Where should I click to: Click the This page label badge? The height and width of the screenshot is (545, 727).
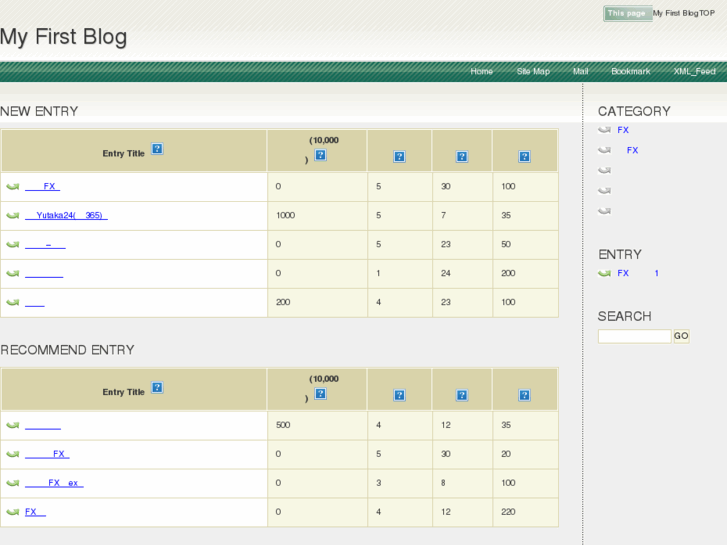click(627, 13)
